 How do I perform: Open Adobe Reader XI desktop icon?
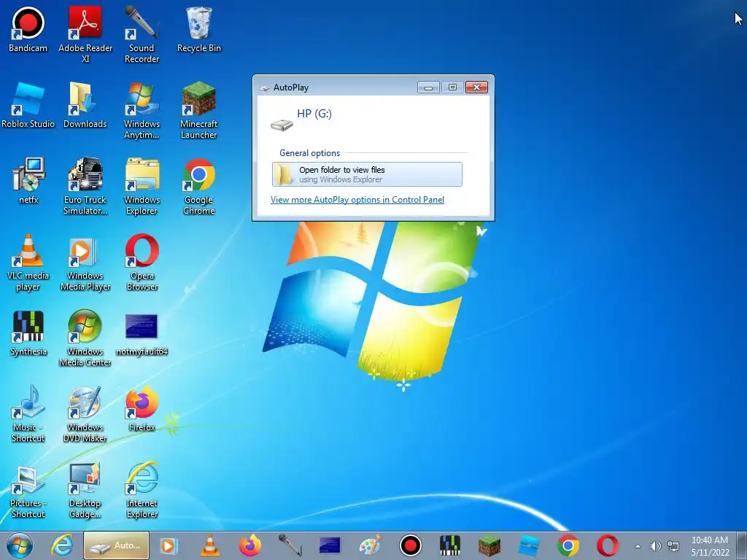pyautogui.click(x=85, y=34)
